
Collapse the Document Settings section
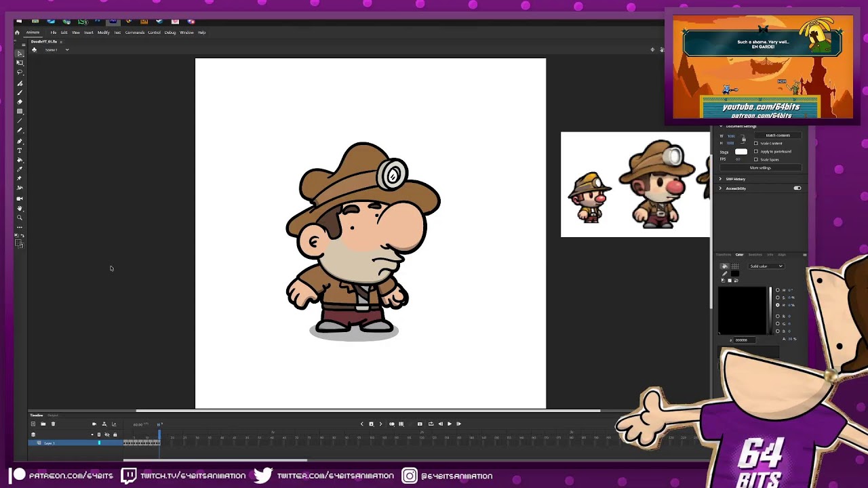720,127
